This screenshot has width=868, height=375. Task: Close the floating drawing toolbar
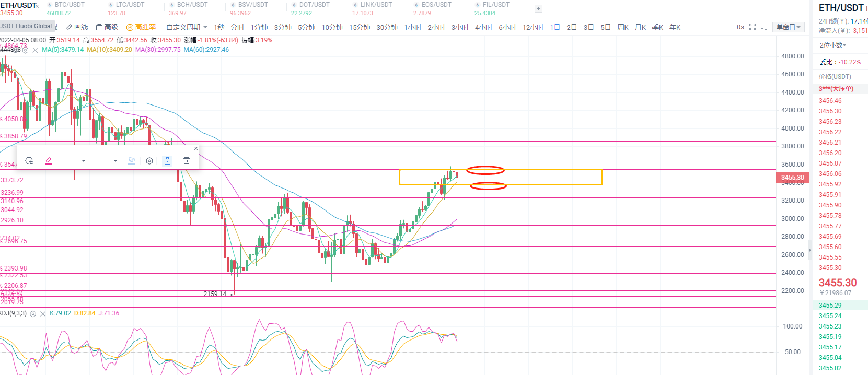[x=196, y=148]
